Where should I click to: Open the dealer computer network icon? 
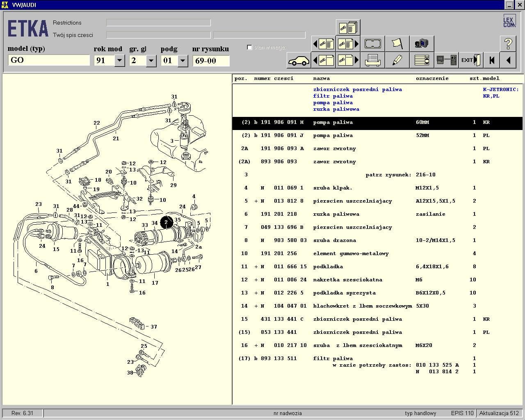click(422, 43)
